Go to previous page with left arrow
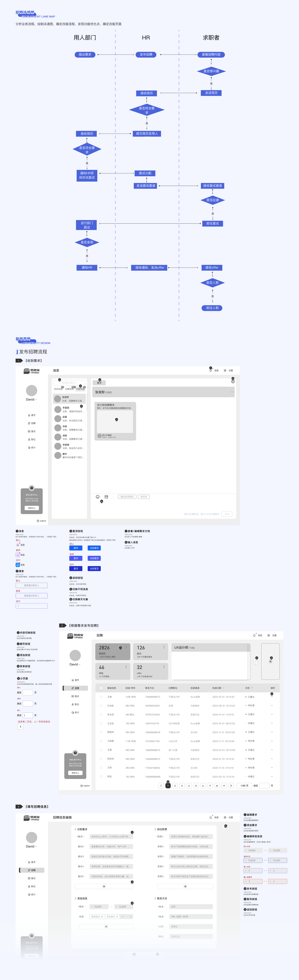This screenshot has width=299, height=980. tap(161, 786)
